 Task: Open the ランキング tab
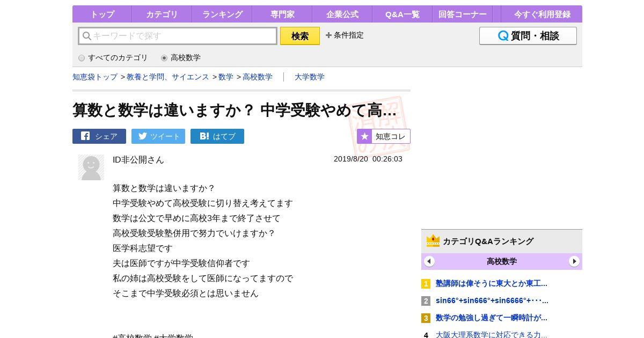pyautogui.click(x=222, y=14)
